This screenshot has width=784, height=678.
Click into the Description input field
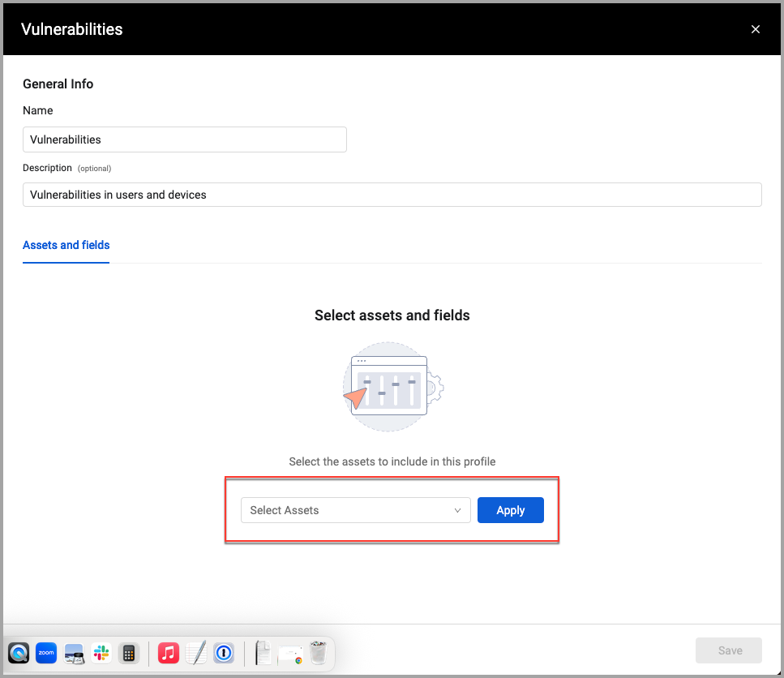coord(392,195)
